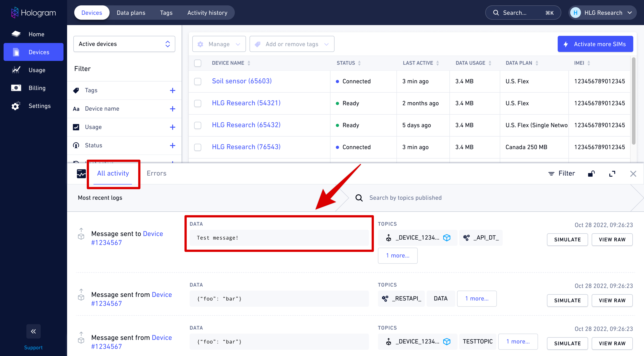644x356 pixels.
Task: Open the HLG Research account menu chevron
Action: (x=630, y=13)
